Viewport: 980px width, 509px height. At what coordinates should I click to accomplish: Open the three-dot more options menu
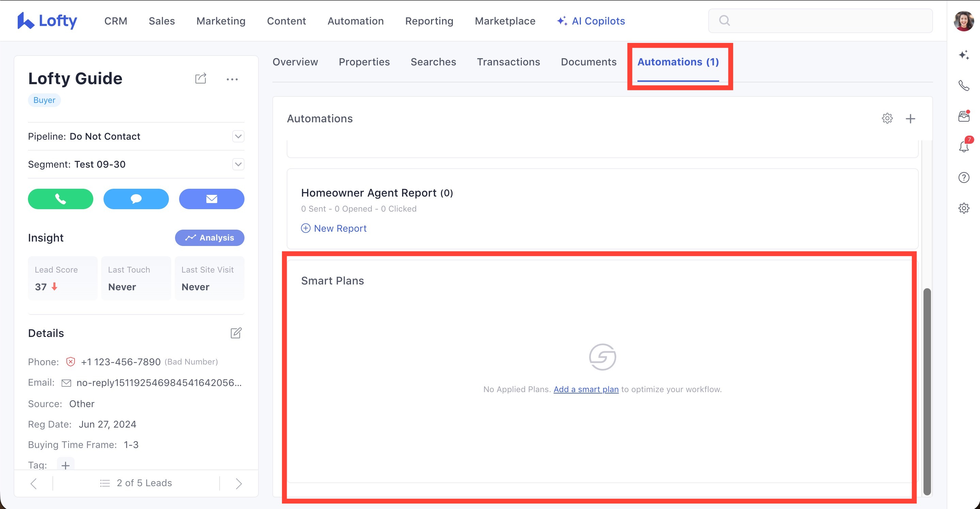232,79
